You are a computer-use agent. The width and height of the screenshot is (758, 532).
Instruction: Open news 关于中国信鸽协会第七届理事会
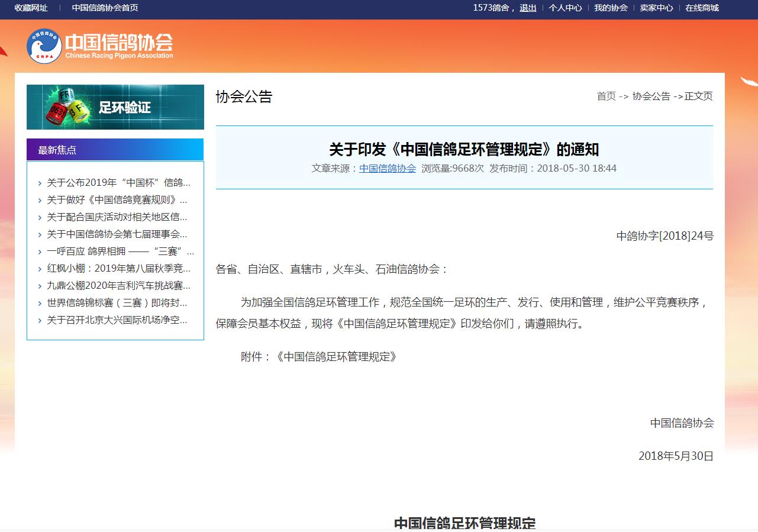[x=117, y=234]
